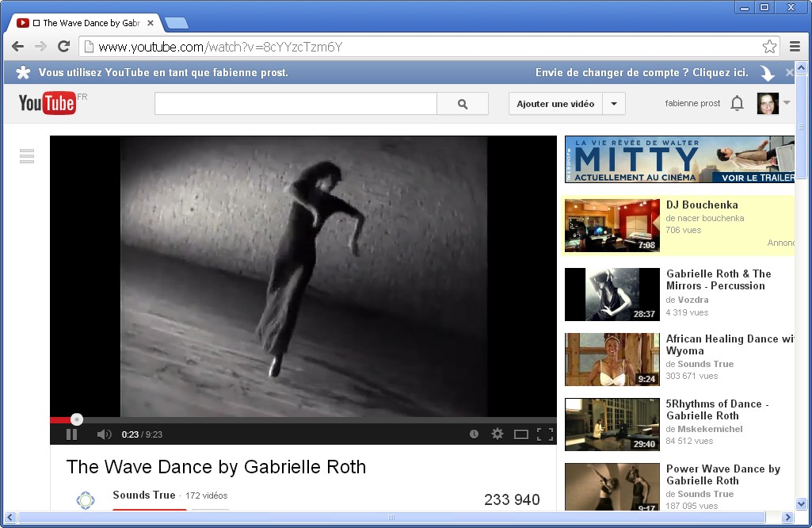Screen dimensions: 812x528
Task: Mute the video volume speaker icon
Action: (104, 434)
